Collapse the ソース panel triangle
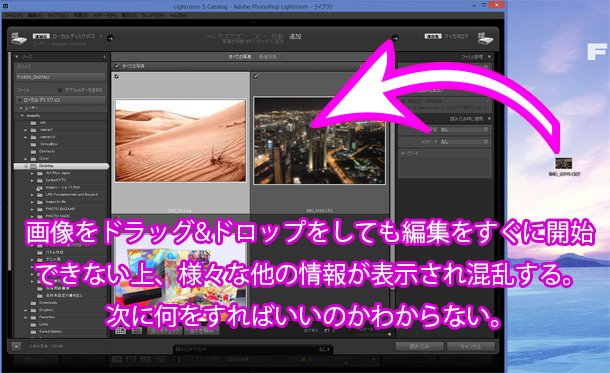 (17, 57)
